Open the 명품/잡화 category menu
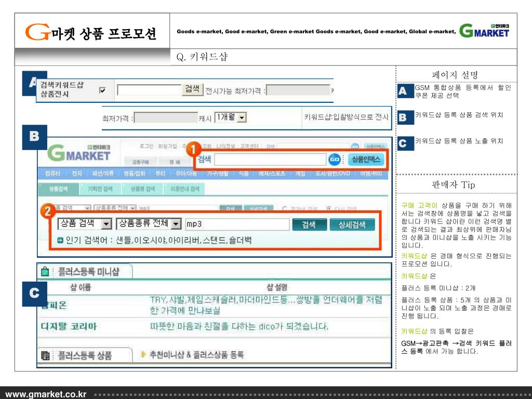Screen dimensions: 532x399 [135, 174]
